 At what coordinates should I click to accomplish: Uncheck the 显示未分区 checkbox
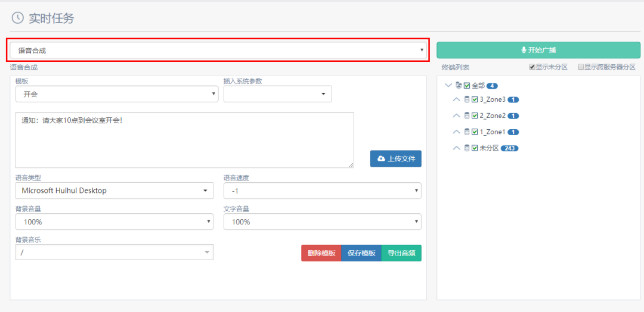tap(532, 67)
